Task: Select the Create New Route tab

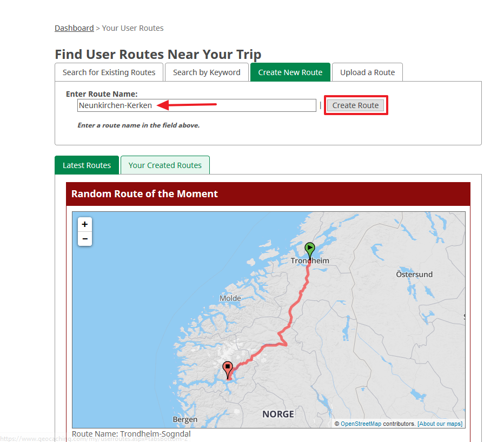Action: tap(290, 72)
